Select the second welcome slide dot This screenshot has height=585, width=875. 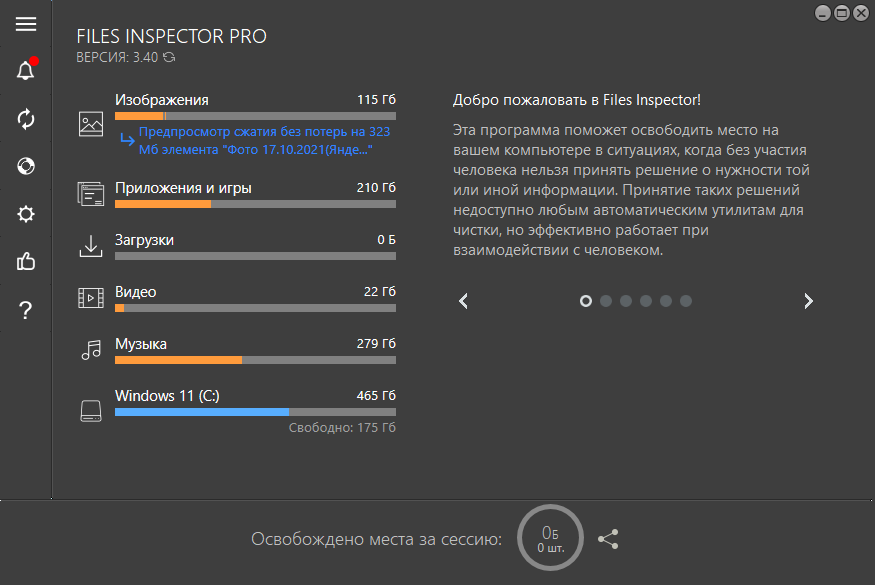[605, 301]
